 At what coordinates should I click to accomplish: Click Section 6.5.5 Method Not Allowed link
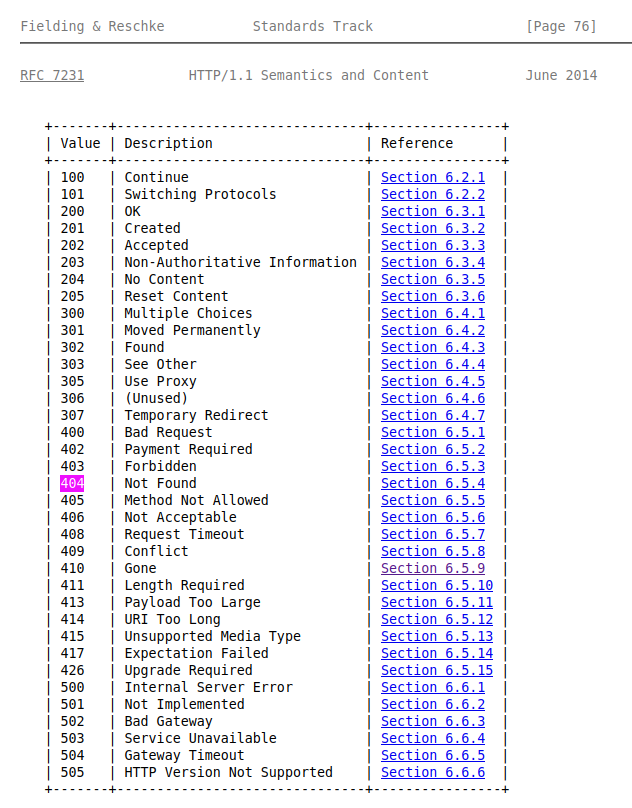tap(433, 500)
